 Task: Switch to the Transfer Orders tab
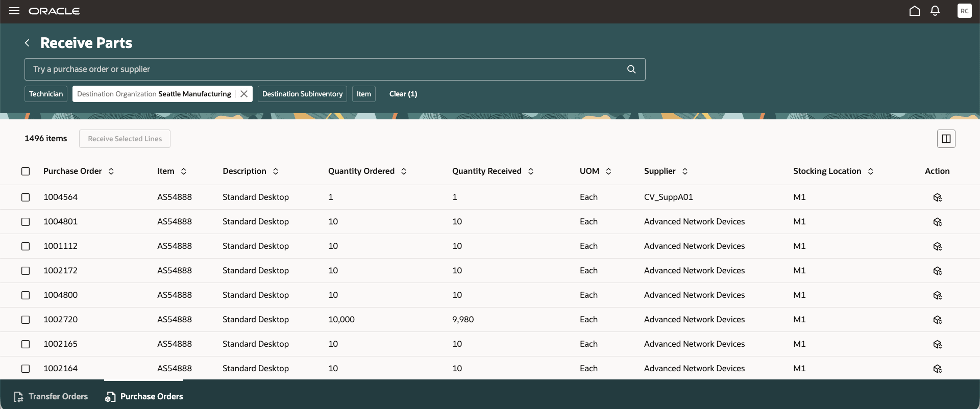pyautogui.click(x=51, y=396)
